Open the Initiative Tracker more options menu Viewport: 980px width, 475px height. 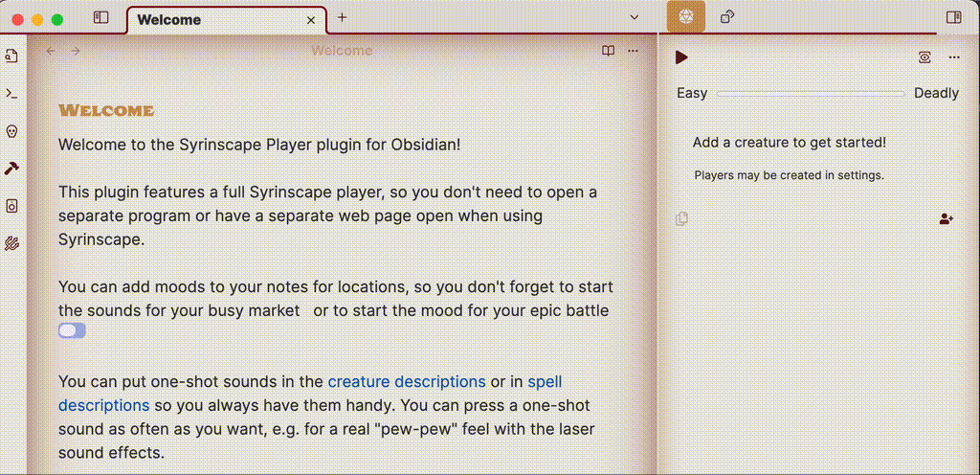tap(954, 57)
